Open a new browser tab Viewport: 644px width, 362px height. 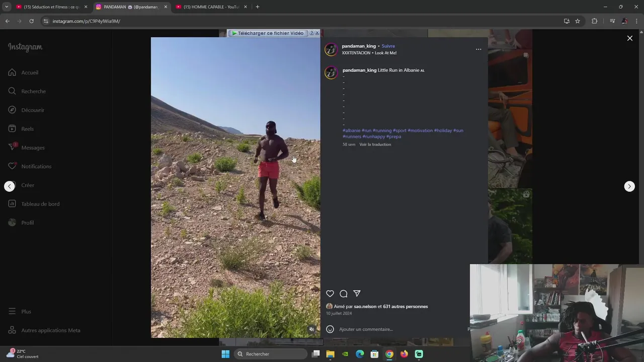[x=258, y=7]
